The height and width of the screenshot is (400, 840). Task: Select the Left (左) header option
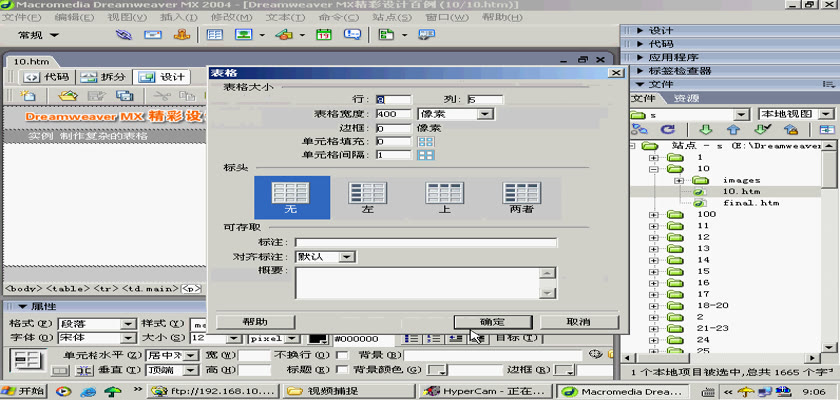point(368,197)
